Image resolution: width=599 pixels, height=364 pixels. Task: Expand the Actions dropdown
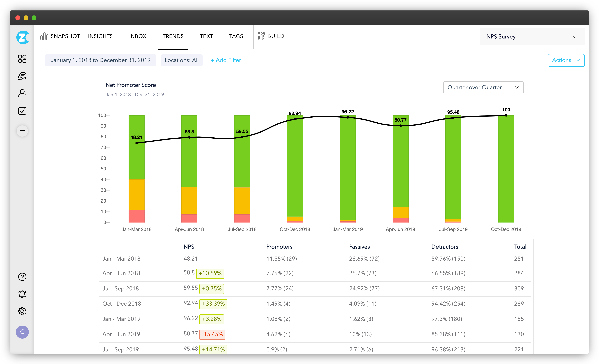(x=566, y=60)
